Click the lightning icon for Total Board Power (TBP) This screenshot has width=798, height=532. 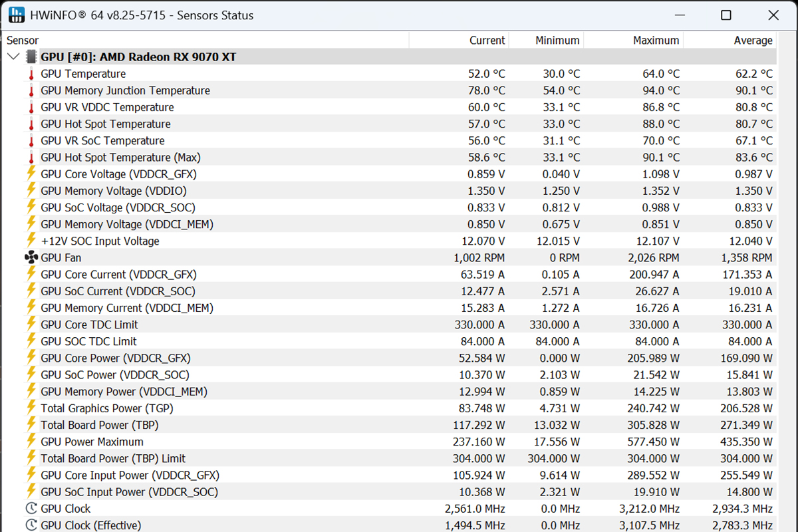31,425
